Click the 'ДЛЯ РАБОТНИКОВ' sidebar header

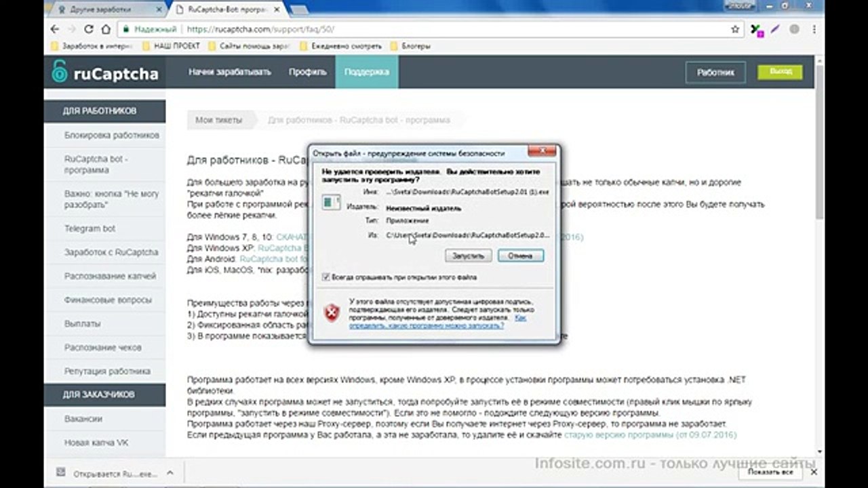pos(105,111)
